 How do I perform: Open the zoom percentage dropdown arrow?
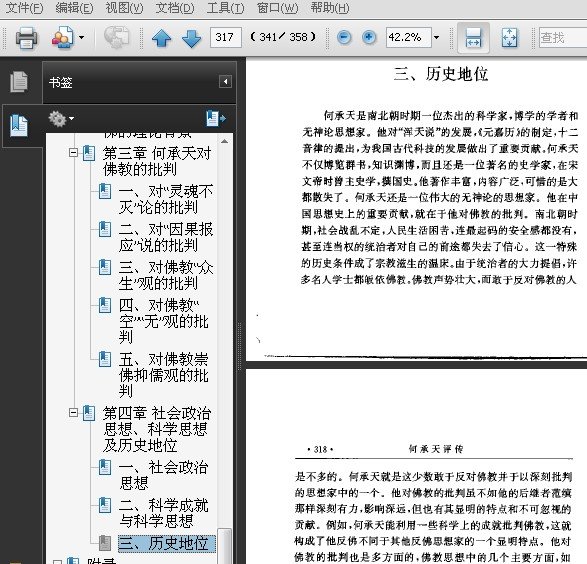coord(437,37)
